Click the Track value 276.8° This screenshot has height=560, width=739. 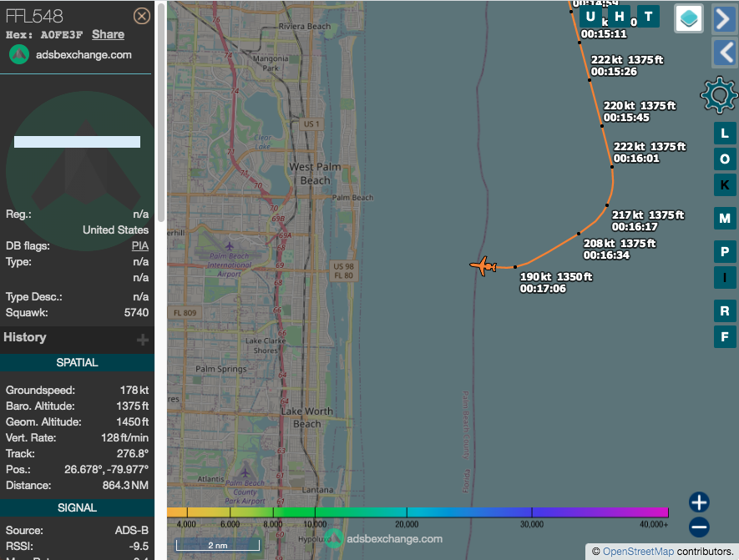pyautogui.click(x=133, y=453)
